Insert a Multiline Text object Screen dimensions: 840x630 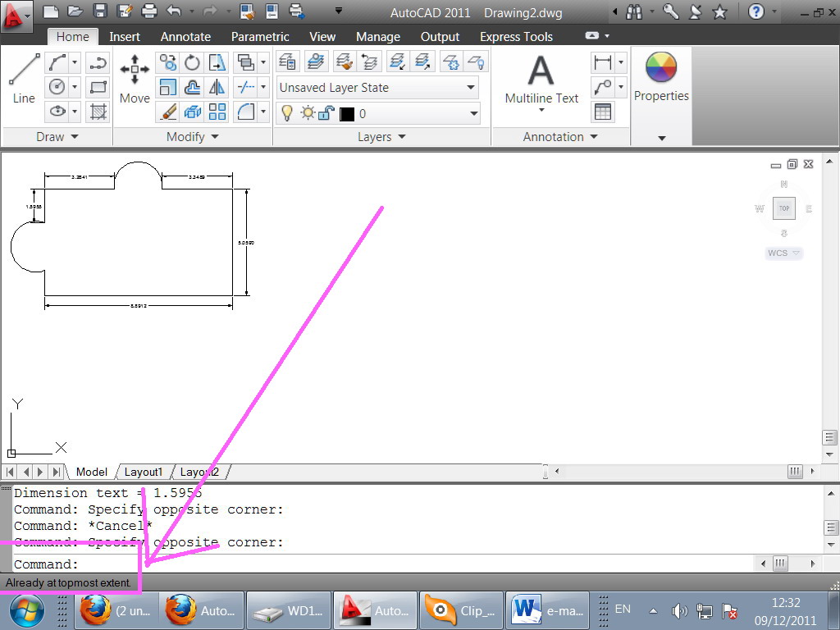click(541, 78)
